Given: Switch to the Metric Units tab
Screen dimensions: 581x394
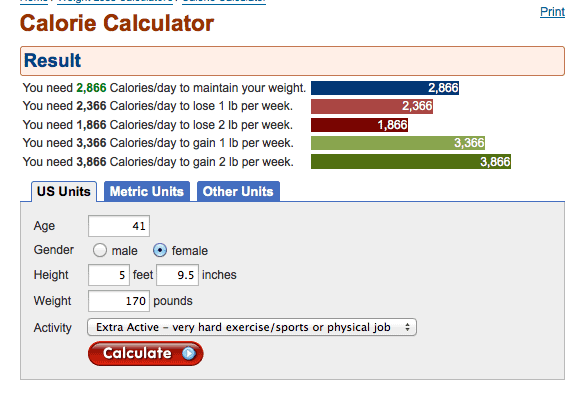Looking at the screenshot, I should (147, 191).
